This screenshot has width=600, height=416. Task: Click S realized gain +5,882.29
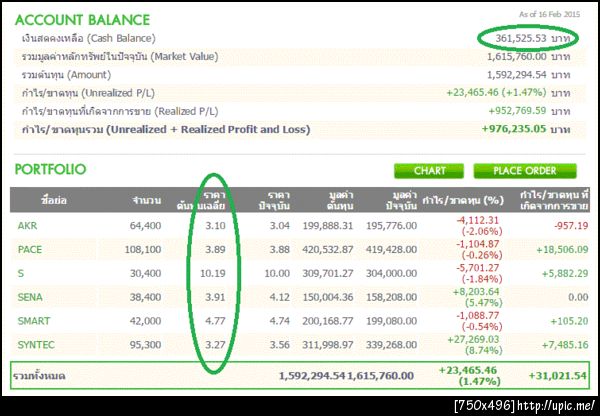tap(565, 273)
